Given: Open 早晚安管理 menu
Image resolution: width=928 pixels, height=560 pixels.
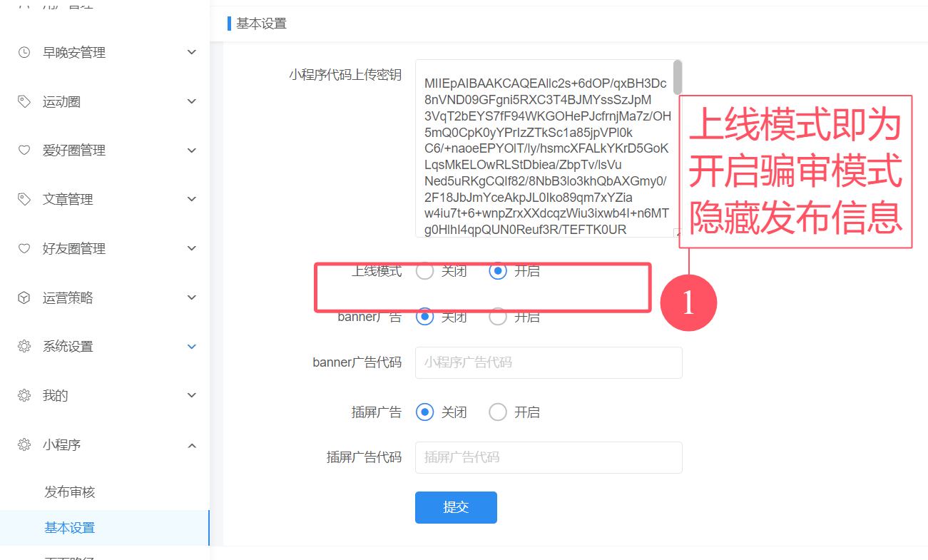Looking at the screenshot, I should pos(105,52).
